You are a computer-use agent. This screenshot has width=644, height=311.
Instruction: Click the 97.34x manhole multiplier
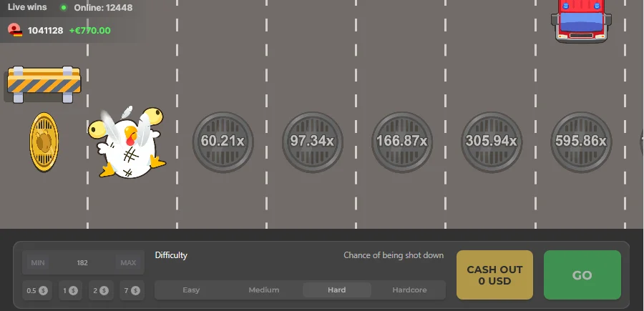click(x=313, y=142)
